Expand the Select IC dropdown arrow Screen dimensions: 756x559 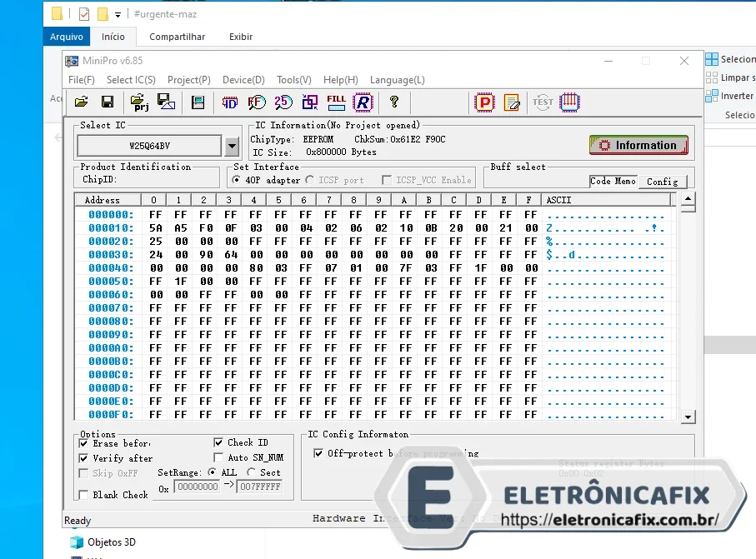(232, 146)
